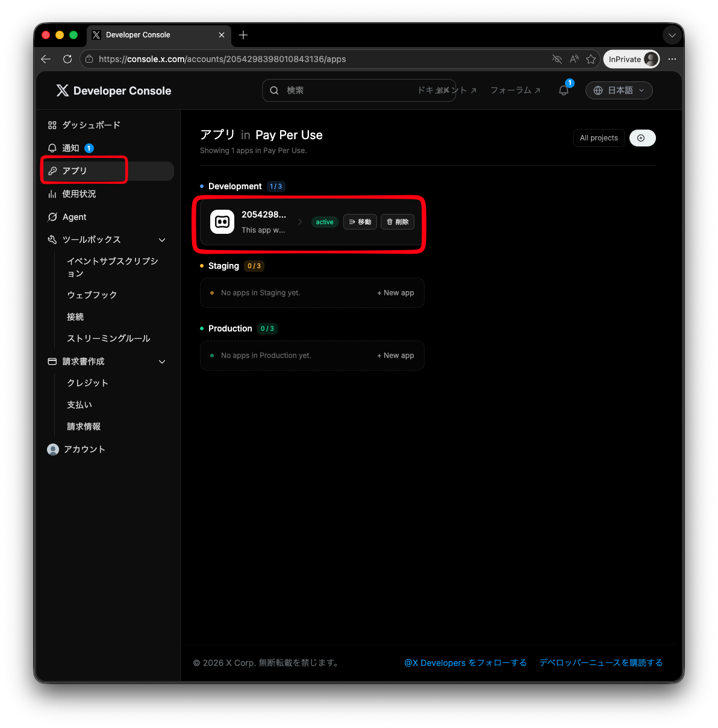Click the Staging 0/3 count badge
The image size is (718, 728).
(254, 266)
